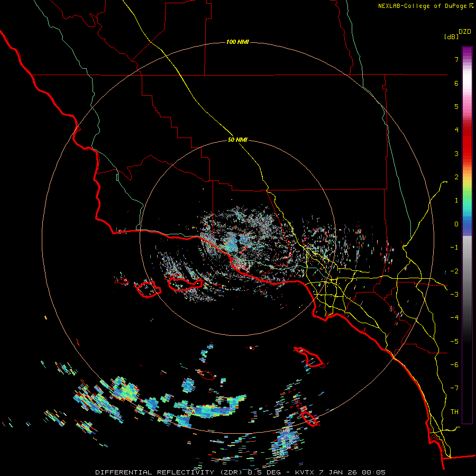
Task: Click the TH label on the scale
Action: (x=454, y=412)
